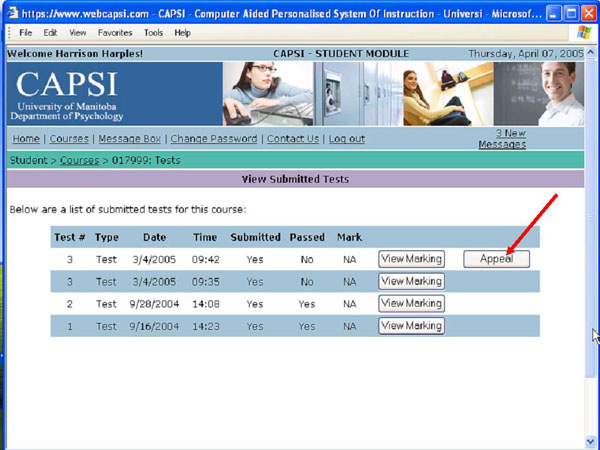Click the banner photo of smiling man
This screenshot has height=450, width=600.
[x=539, y=94]
